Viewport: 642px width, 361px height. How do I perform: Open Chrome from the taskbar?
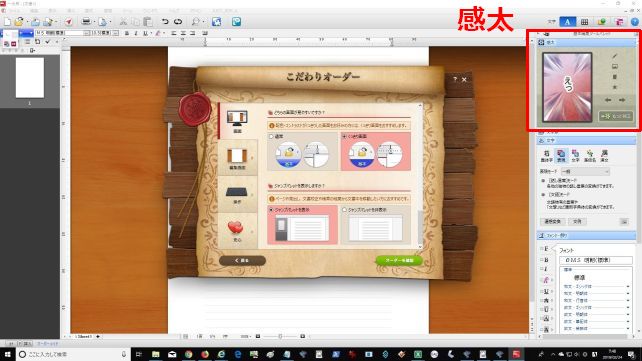188,354
